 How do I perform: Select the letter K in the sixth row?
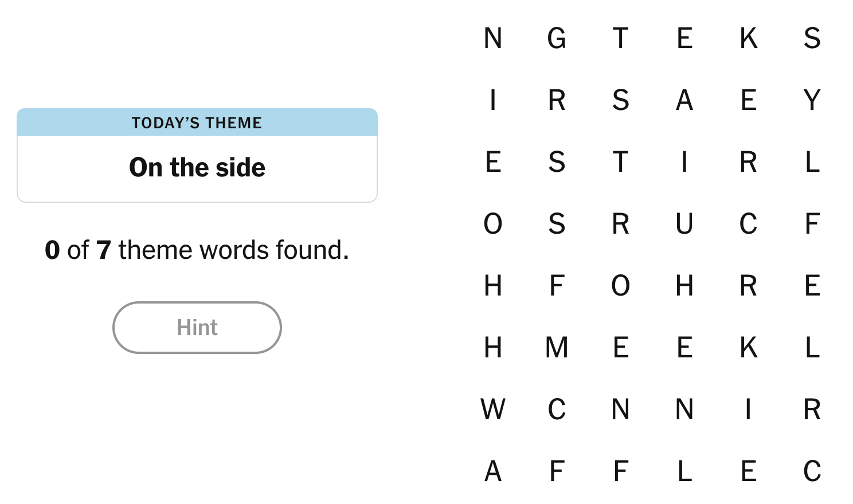[x=748, y=348]
